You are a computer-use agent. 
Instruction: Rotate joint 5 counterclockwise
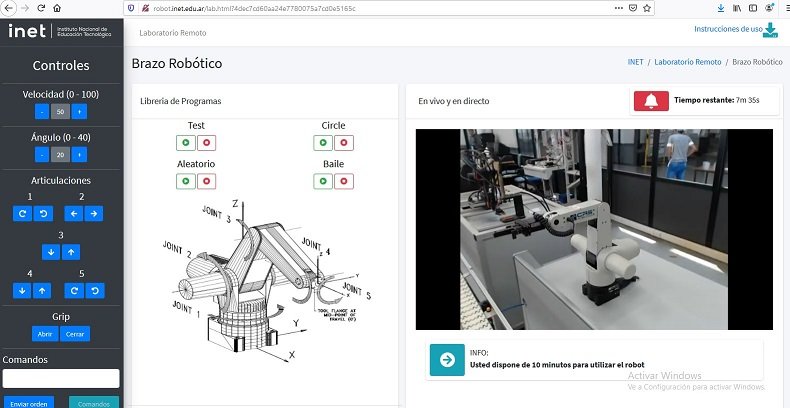pyautogui.click(x=93, y=290)
